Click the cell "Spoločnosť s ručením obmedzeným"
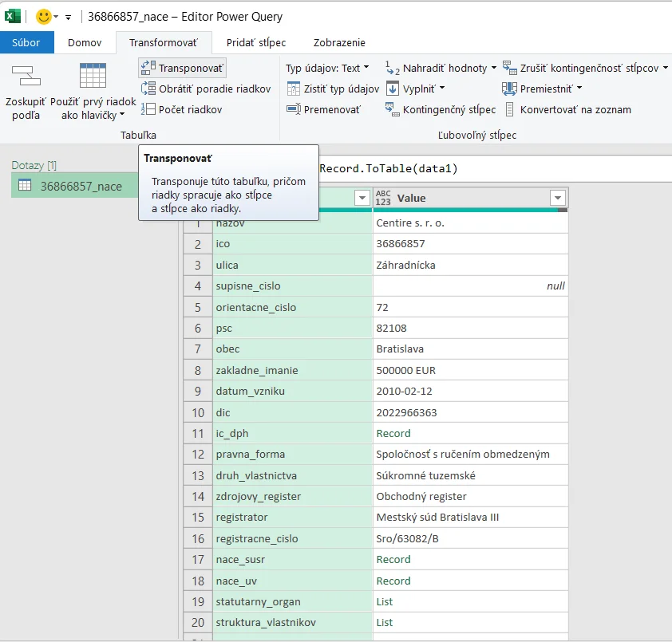Screen dimensions: 672x642 click(x=471, y=455)
